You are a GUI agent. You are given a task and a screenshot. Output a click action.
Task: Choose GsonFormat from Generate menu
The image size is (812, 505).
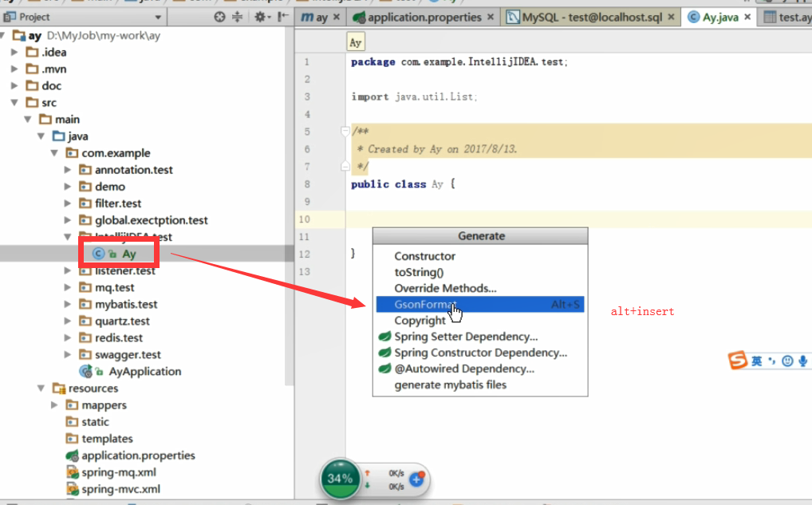480,305
